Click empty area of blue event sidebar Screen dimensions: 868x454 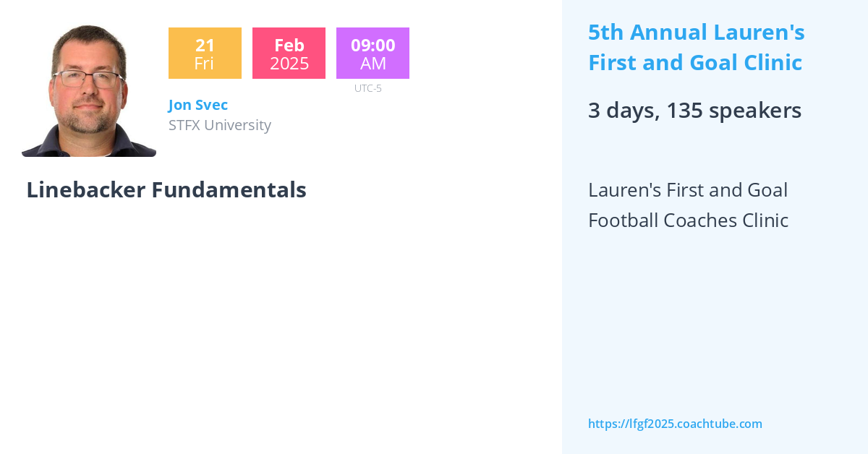[715, 325]
